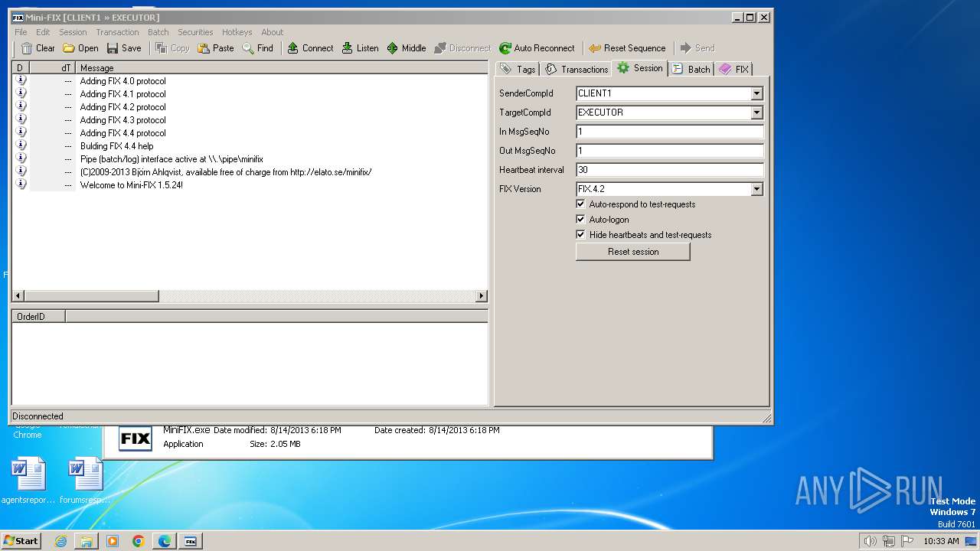The image size is (980, 551).
Task: Open the Edit menu
Action: [43, 32]
